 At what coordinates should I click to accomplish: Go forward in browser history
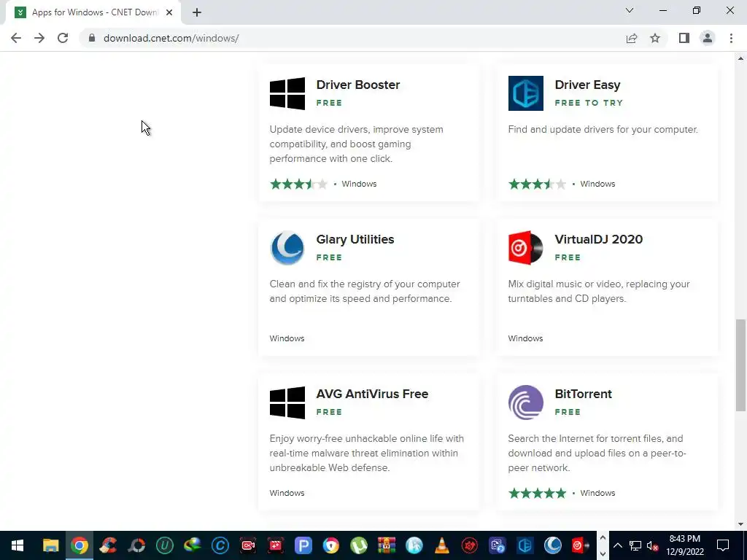(39, 38)
